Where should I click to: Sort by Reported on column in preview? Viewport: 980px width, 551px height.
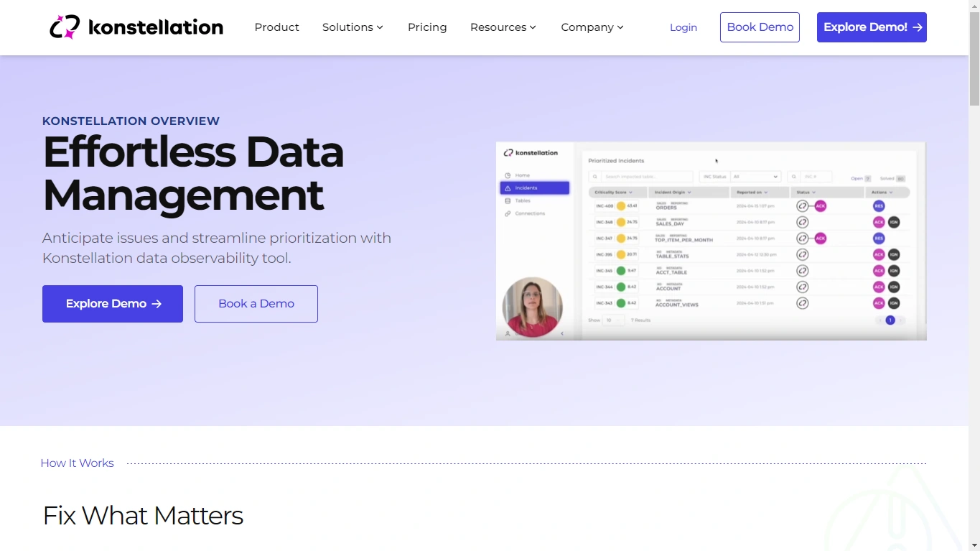point(759,193)
